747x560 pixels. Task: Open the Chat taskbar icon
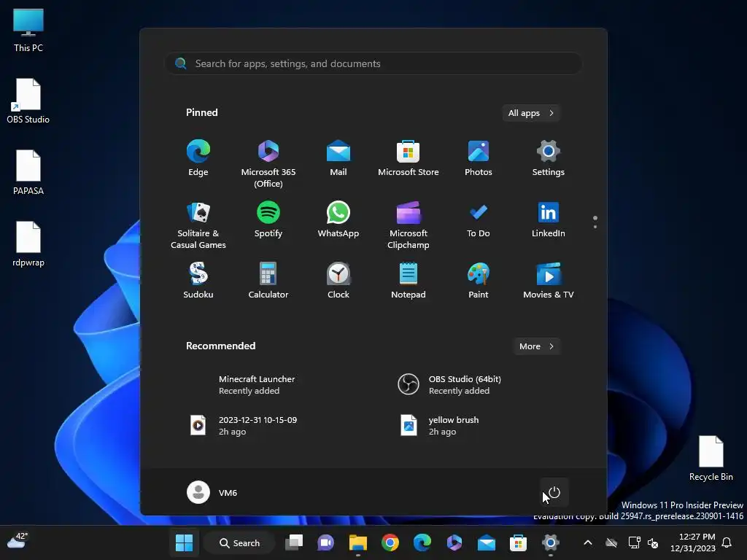click(x=326, y=542)
